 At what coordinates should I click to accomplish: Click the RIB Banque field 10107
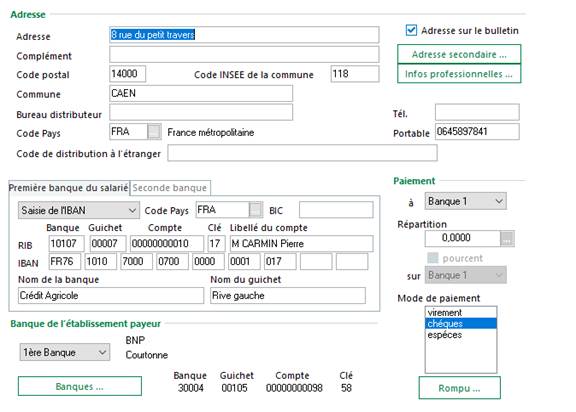(66, 243)
